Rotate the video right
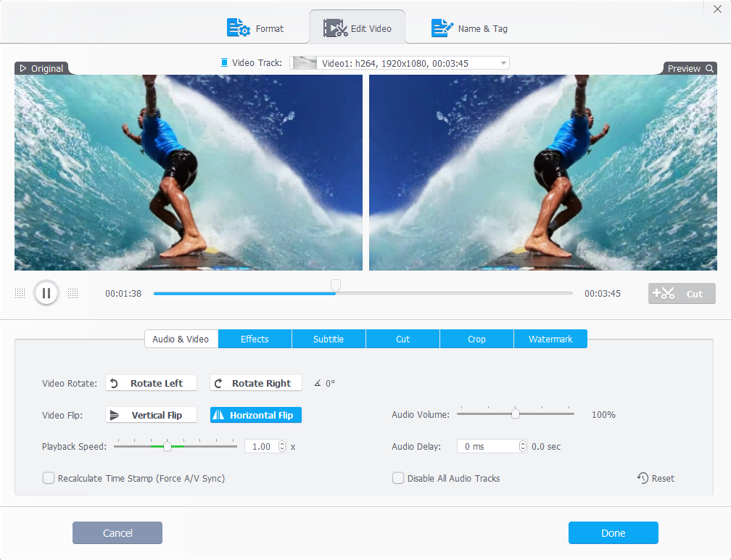 click(x=256, y=383)
